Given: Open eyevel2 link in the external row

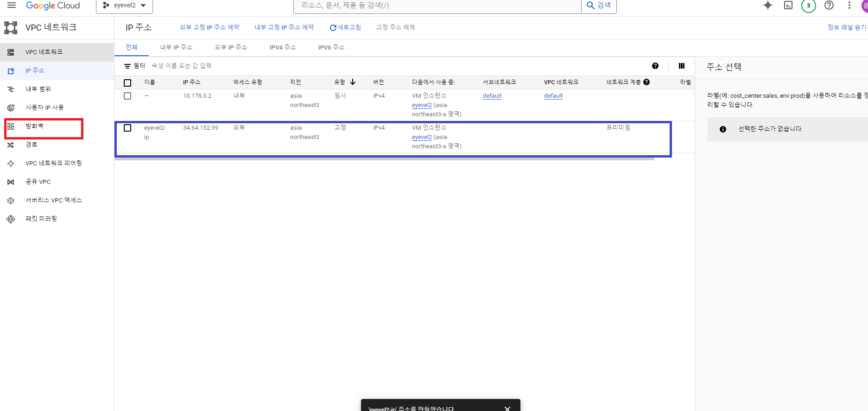Looking at the screenshot, I should [422, 137].
